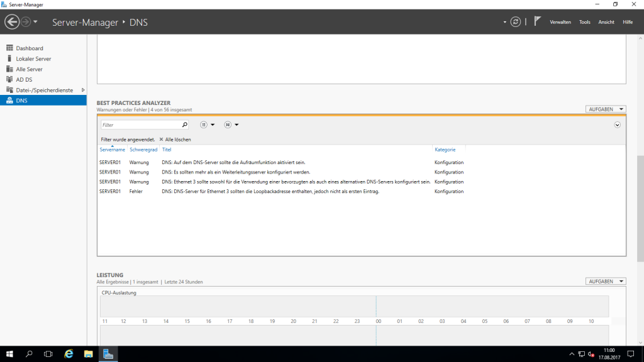Sort by Titel column

coord(166,150)
